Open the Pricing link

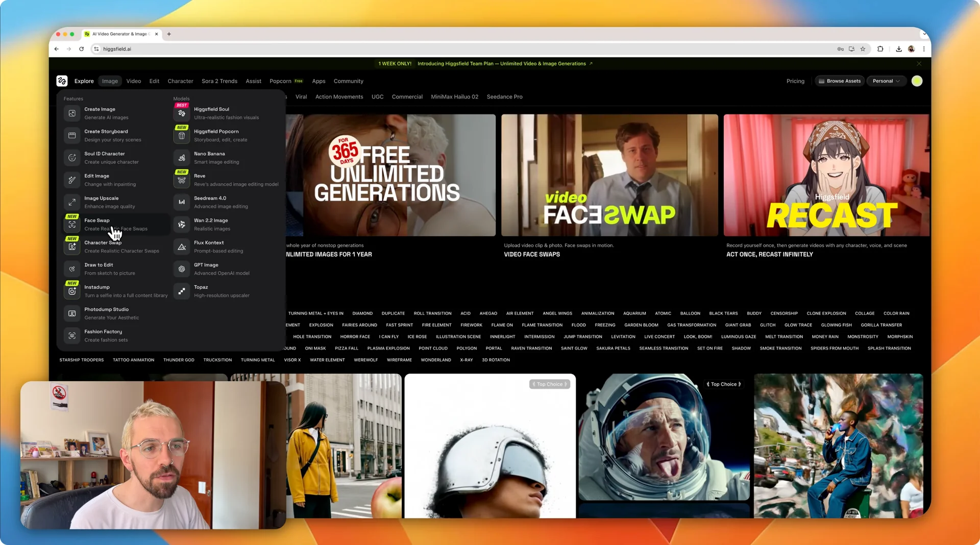[795, 81]
